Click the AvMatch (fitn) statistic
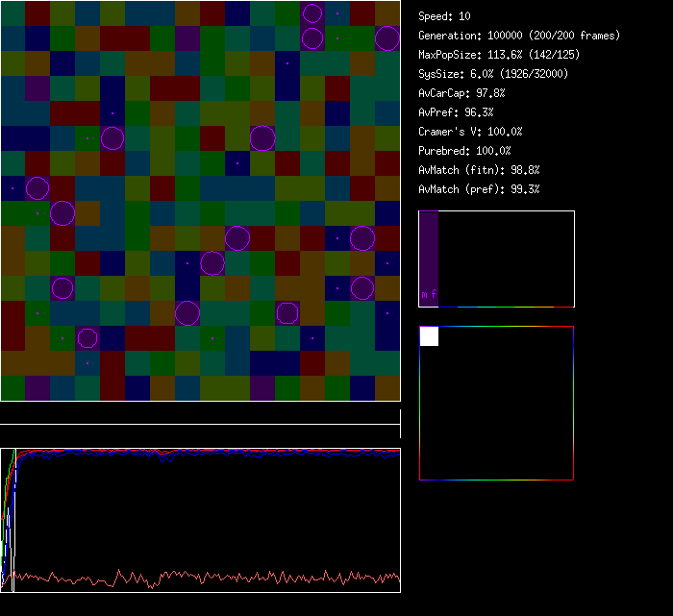 [480, 170]
